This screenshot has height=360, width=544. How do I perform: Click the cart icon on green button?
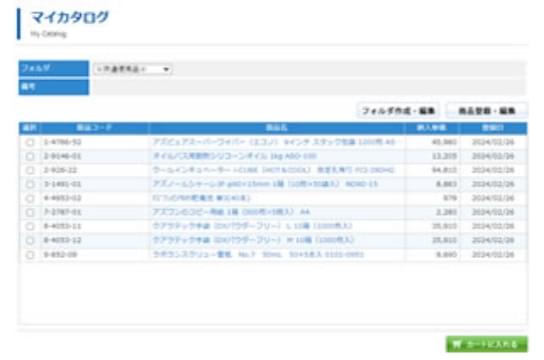(457, 344)
